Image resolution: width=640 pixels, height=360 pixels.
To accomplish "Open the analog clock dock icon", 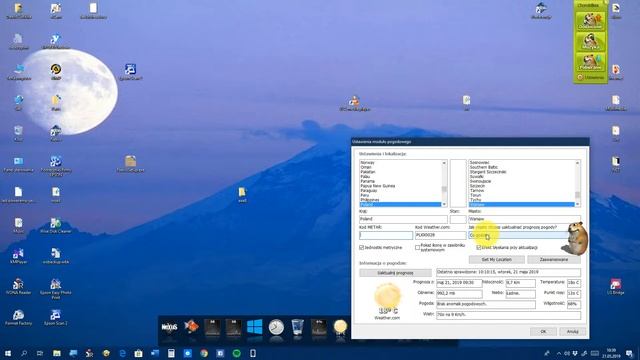I will coord(276,327).
